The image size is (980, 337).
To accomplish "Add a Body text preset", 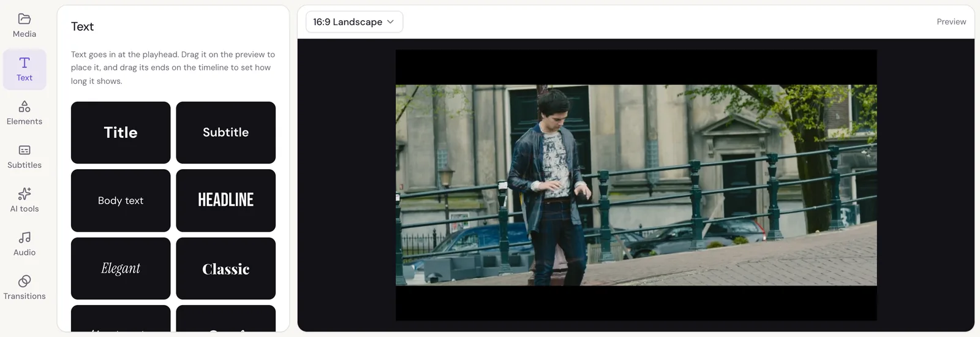I will (x=121, y=200).
